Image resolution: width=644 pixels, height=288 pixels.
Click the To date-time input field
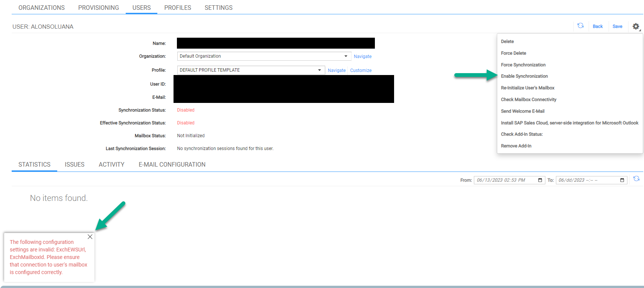591,180
